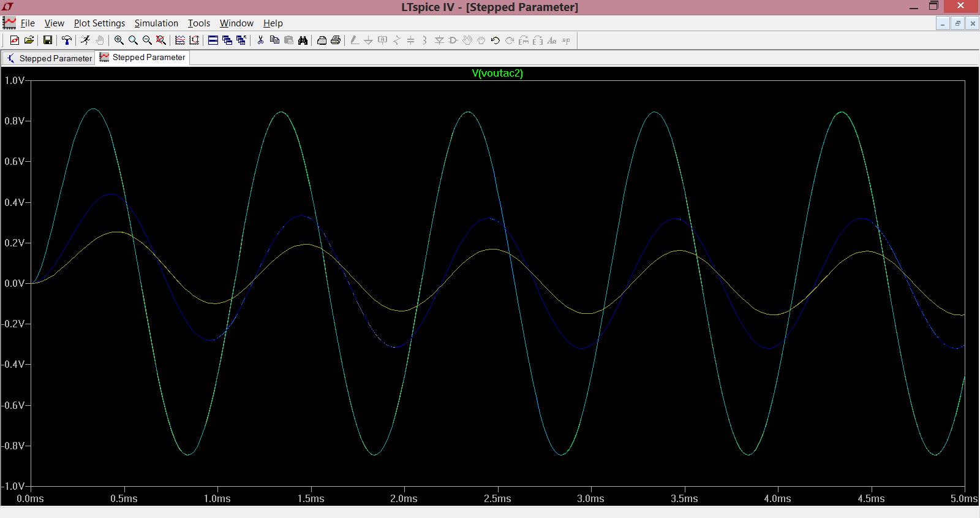
Task: Click the Copy icon in toolbar
Action: pyautogui.click(x=274, y=40)
